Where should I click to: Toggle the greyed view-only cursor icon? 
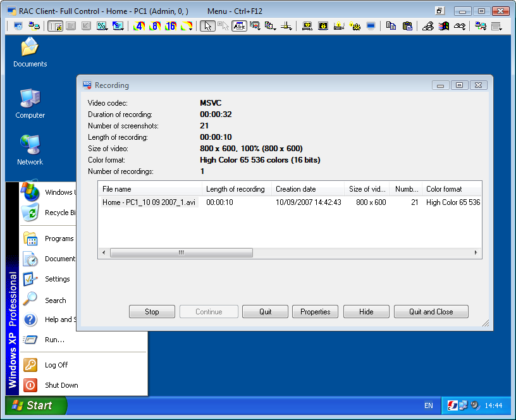point(223,26)
